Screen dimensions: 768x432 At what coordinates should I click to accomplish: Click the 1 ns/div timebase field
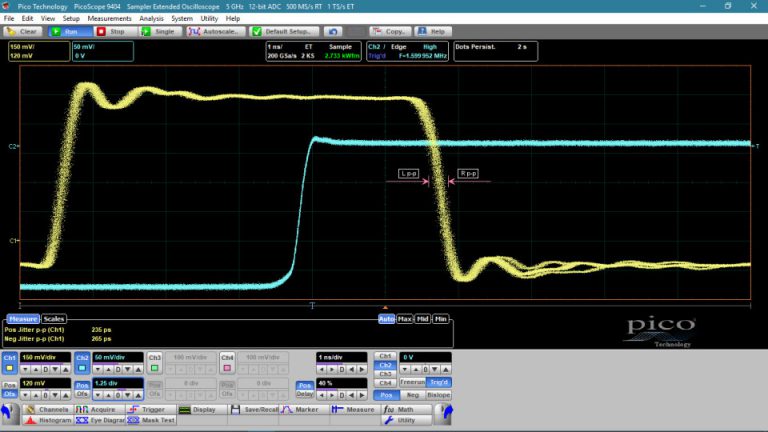(x=341, y=357)
